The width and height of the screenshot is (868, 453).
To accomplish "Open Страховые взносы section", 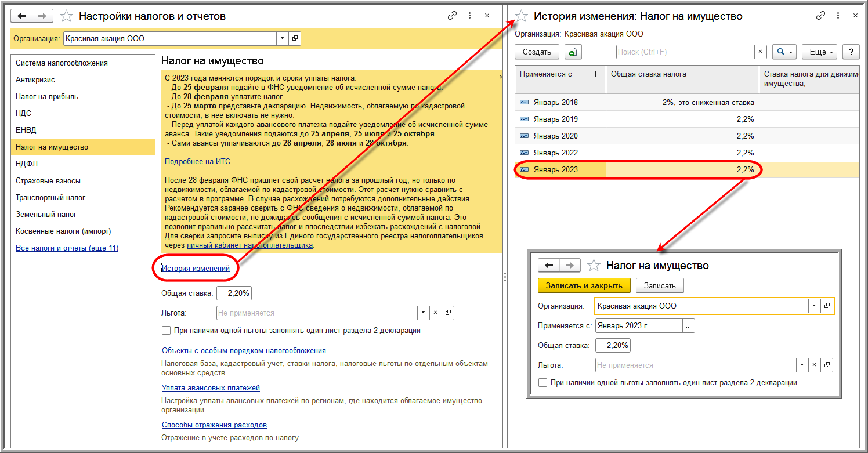I will pyautogui.click(x=83, y=180).
